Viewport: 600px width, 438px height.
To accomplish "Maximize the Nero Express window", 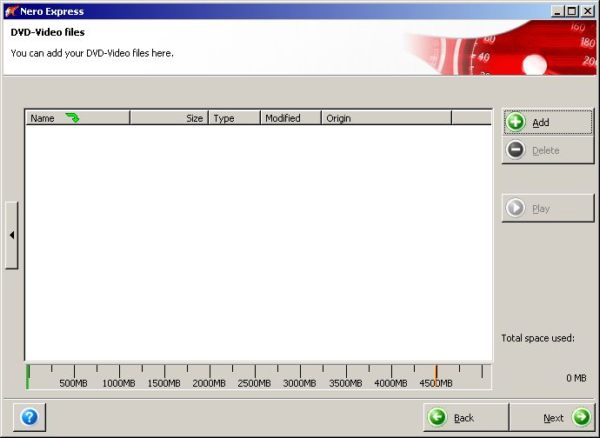I will pos(572,11).
